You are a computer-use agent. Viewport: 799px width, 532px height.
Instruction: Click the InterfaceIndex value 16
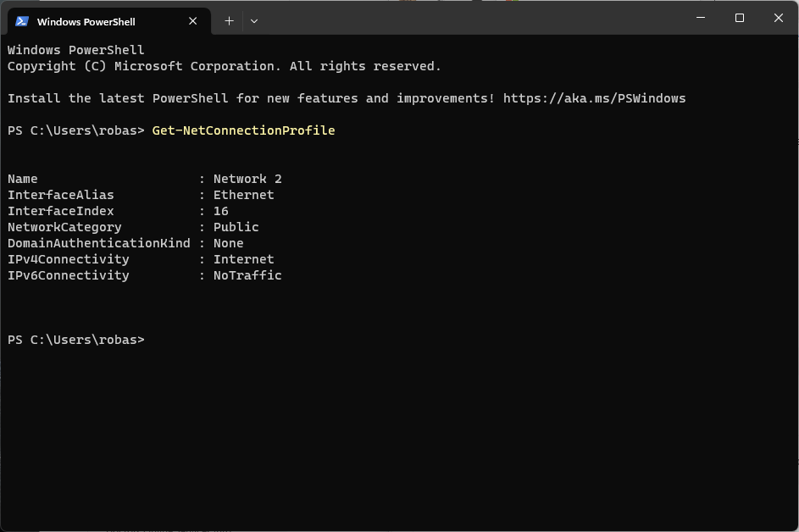click(220, 211)
